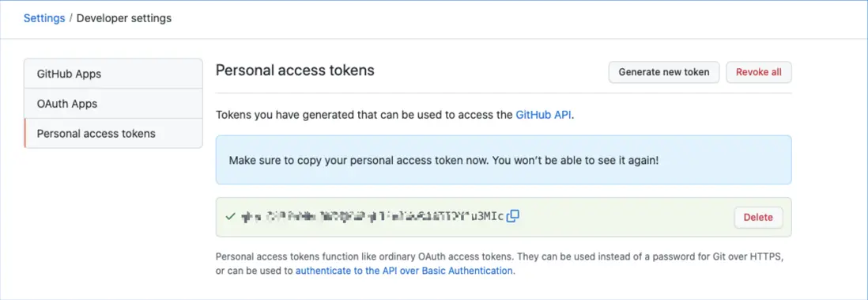This screenshot has width=868, height=300.
Task: Open the GitHub API link
Action: (544, 116)
